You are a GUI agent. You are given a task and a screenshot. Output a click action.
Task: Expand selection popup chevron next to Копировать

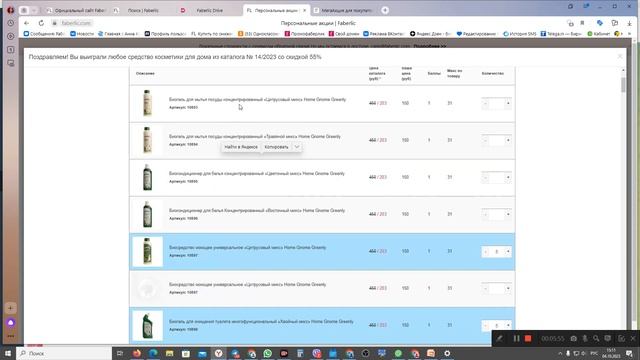pyautogui.click(x=297, y=147)
